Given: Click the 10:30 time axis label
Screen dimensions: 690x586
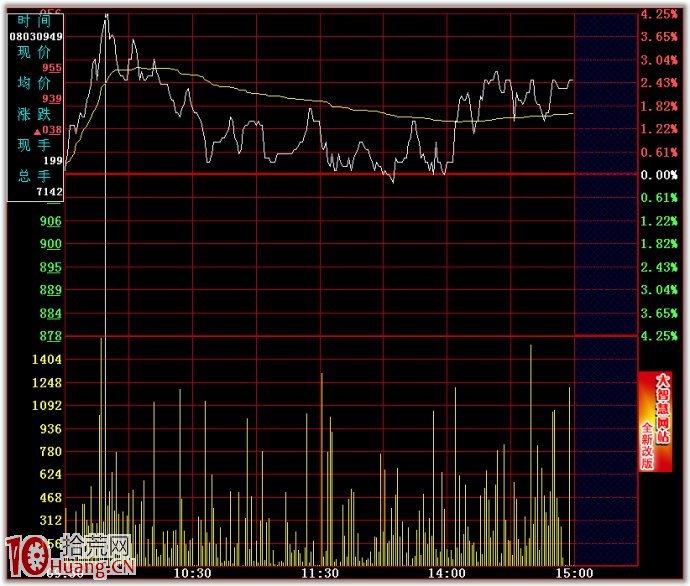Looking at the screenshot, I should pyautogui.click(x=192, y=573).
